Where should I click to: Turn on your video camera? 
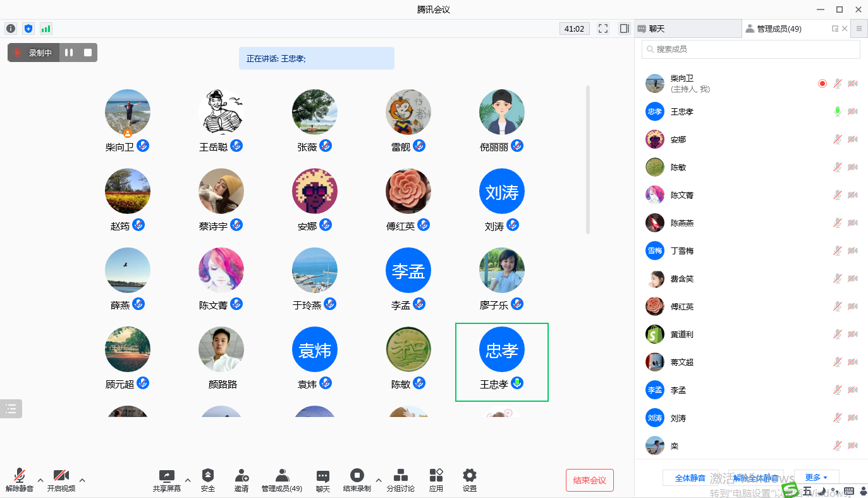pyautogui.click(x=61, y=480)
